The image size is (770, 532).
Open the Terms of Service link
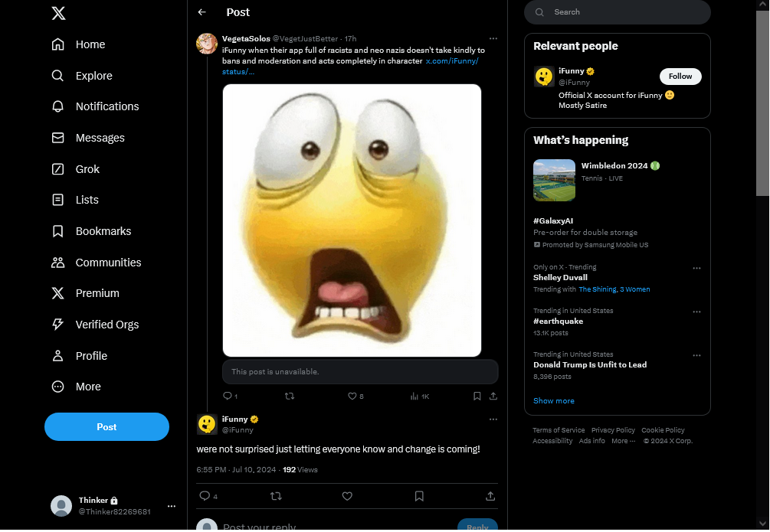559,430
